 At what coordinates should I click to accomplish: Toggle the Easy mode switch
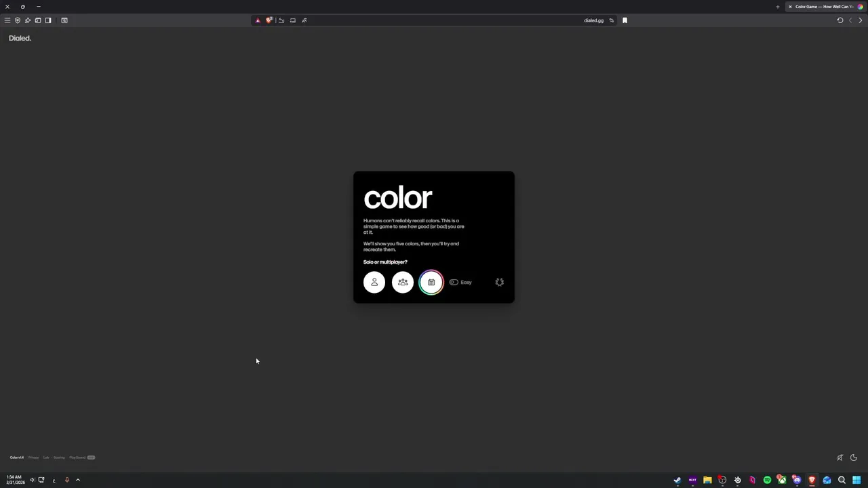click(454, 282)
